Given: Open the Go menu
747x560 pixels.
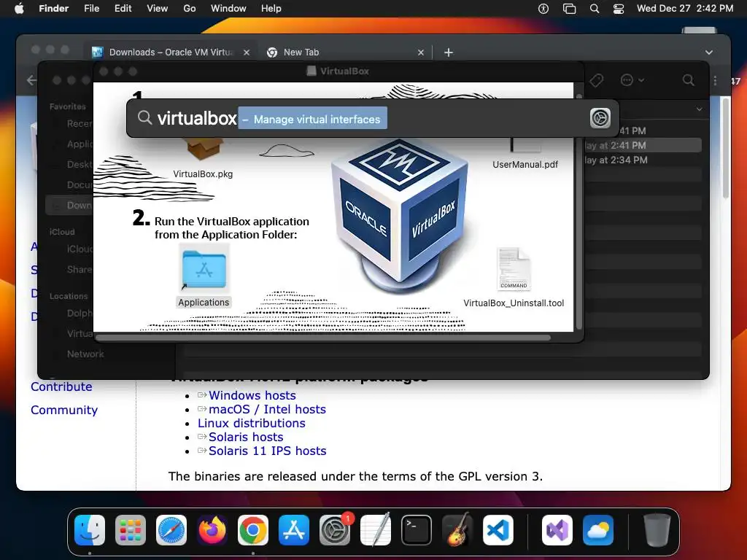Looking at the screenshot, I should (190, 9).
